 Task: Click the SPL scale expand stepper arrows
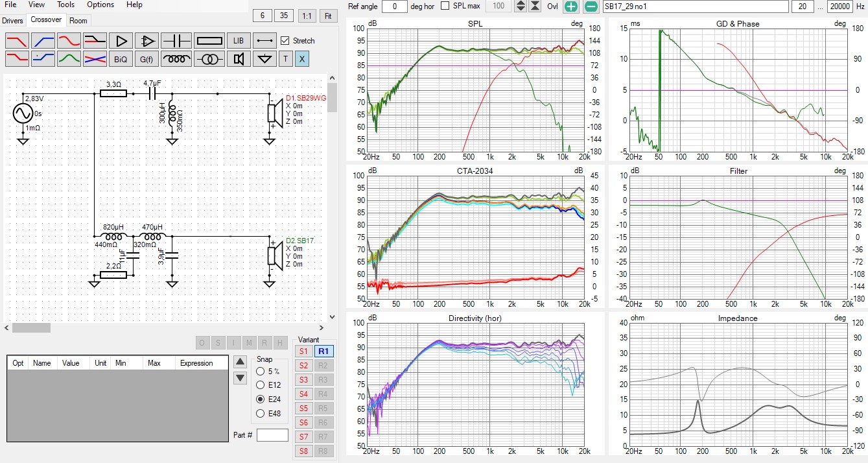(x=521, y=6)
